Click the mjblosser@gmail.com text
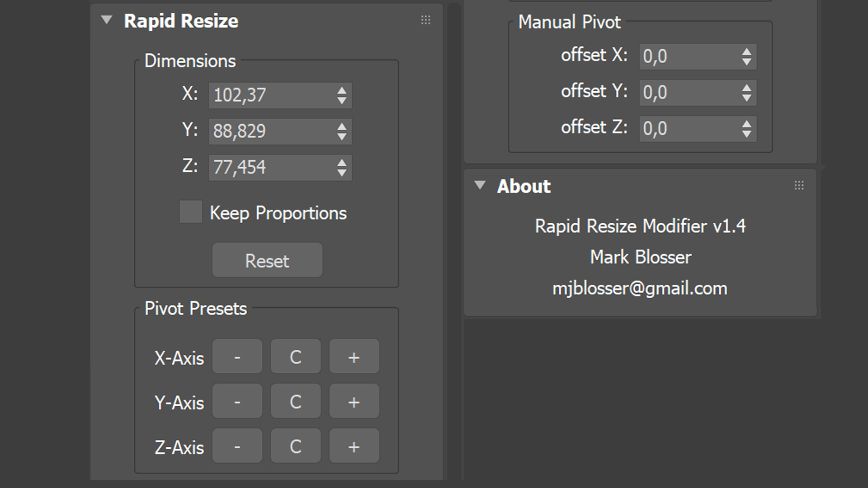This screenshot has height=488, width=868. pyautogui.click(x=640, y=288)
